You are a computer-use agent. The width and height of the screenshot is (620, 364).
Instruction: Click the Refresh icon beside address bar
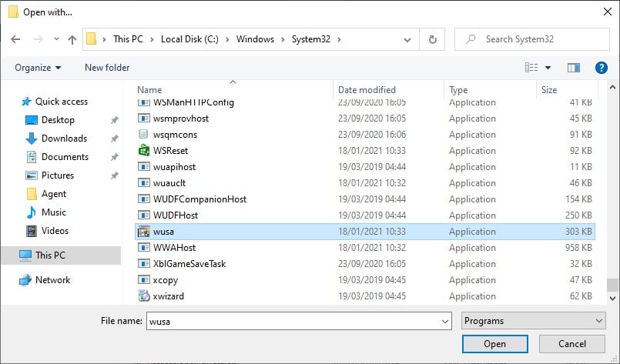(432, 39)
